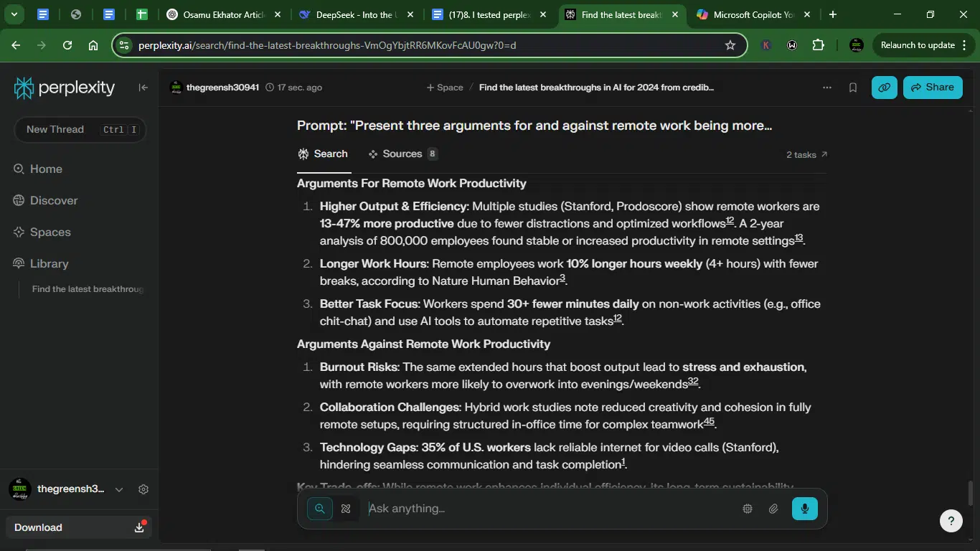Open the source settings globe icon in input
Screen dimensions: 980x551
point(748,509)
